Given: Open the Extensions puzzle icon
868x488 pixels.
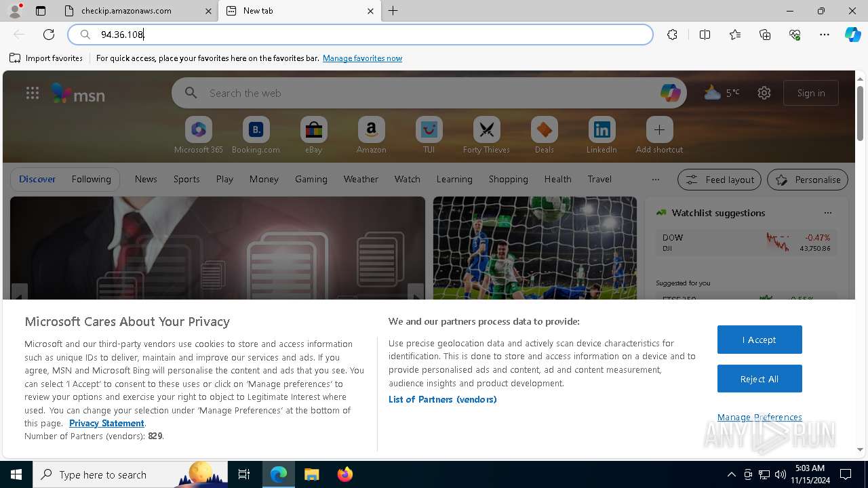Looking at the screenshot, I should (672, 35).
